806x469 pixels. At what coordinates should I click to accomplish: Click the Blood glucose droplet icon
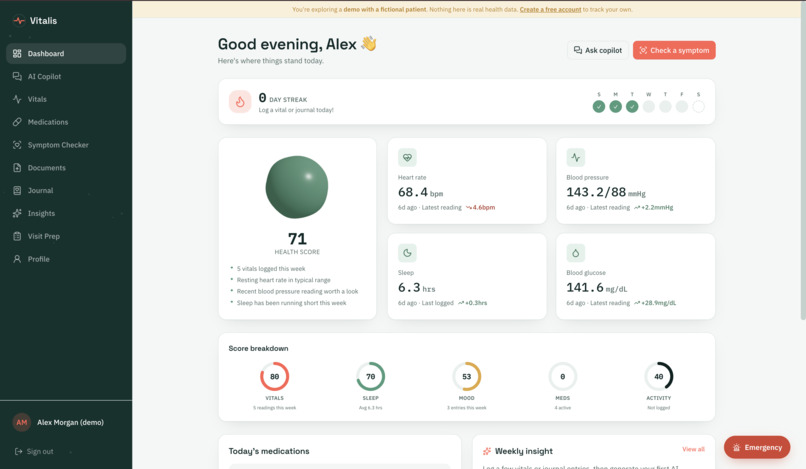[x=576, y=253]
